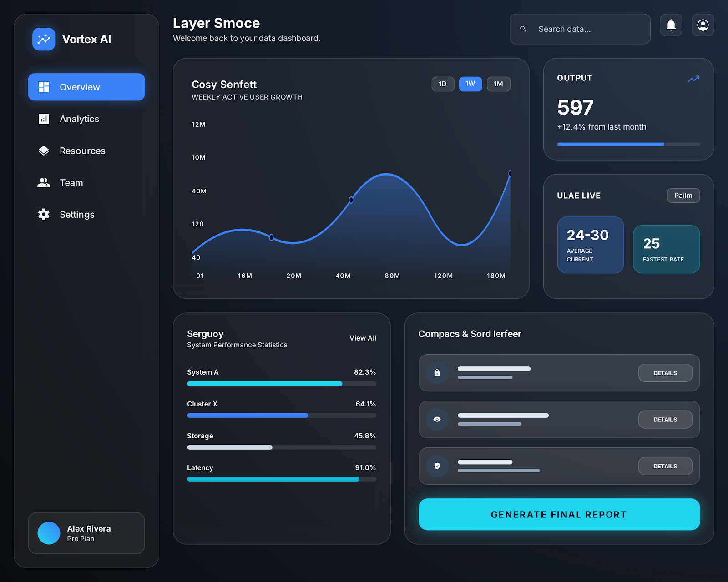Select the Resources sidebar icon

[x=43, y=151]
